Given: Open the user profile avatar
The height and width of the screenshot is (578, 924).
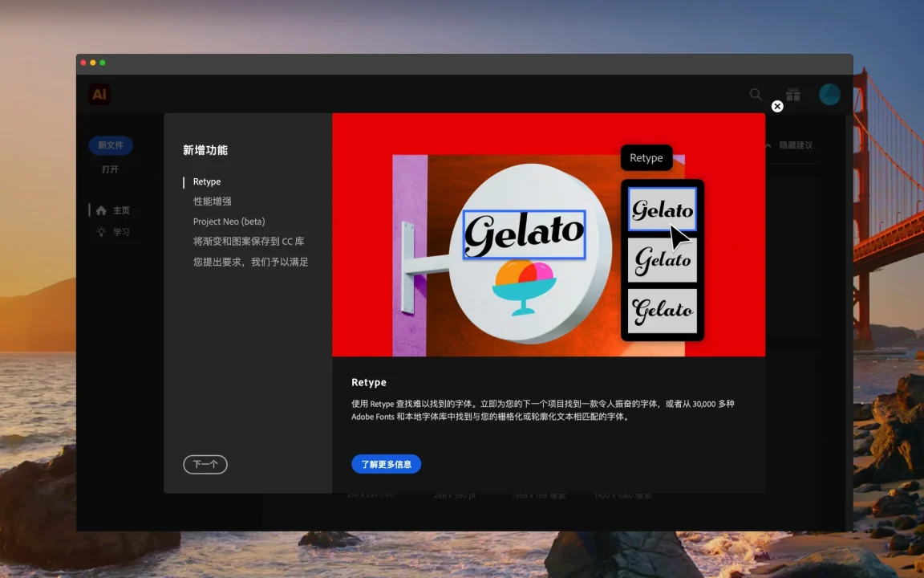Looking at the screenshot, I should (829, 95).
